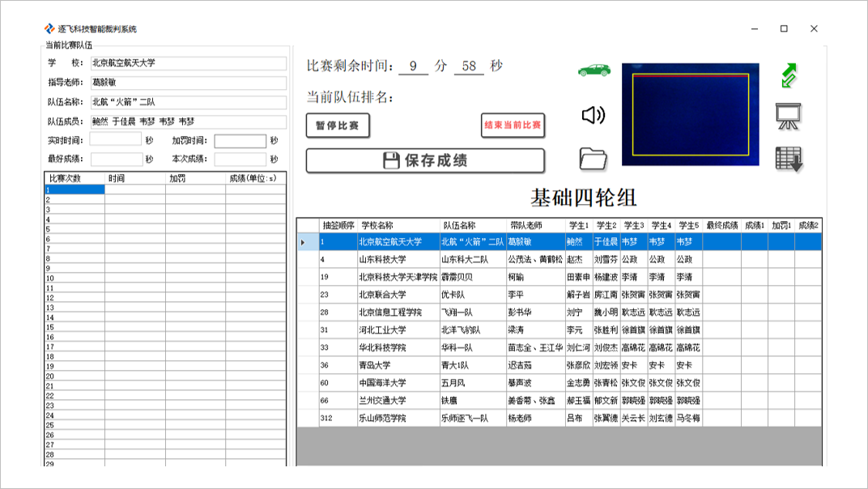Select the 乐山师范学院 cell
This screenshot has width=868, height=489.
398,418
